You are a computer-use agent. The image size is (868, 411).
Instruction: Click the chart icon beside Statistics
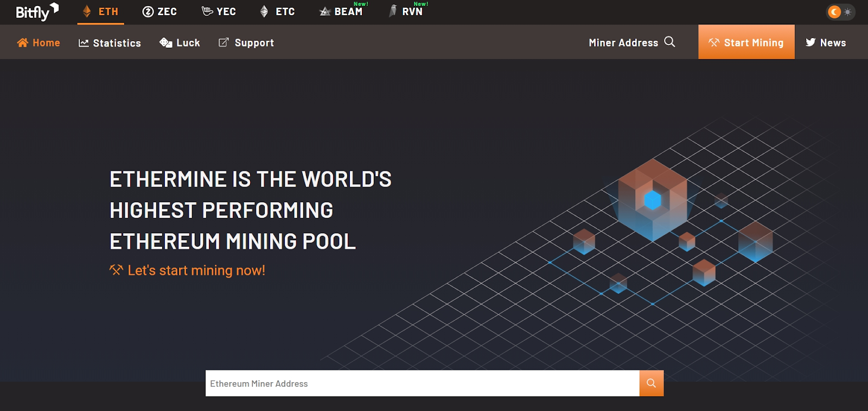coord(84,43)
